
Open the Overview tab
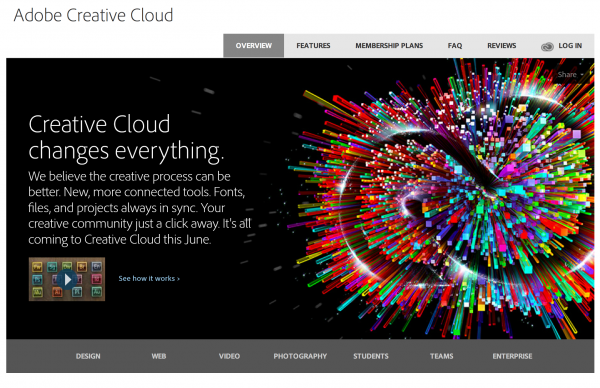click(x=253, y=46)
